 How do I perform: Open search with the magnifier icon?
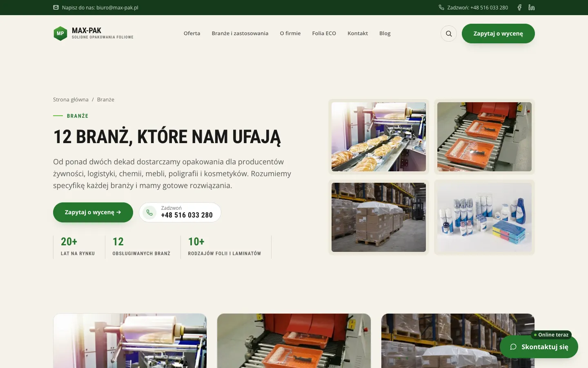tap(449, 34)
